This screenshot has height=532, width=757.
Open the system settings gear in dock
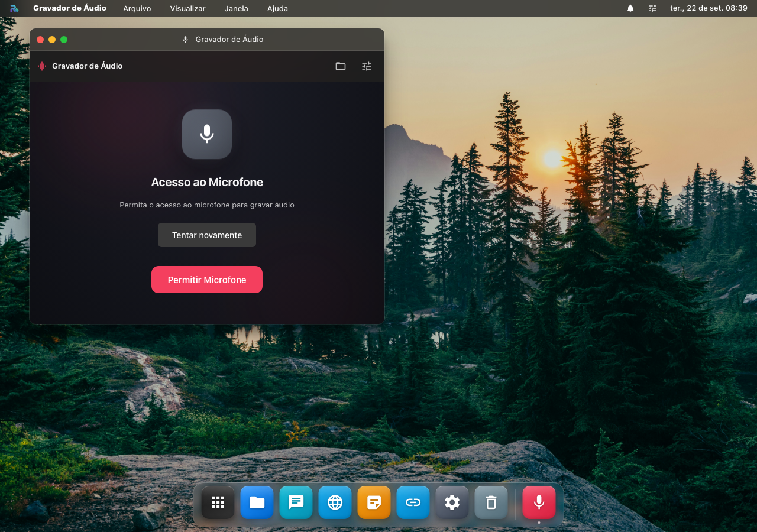click(x=452, y=502)
